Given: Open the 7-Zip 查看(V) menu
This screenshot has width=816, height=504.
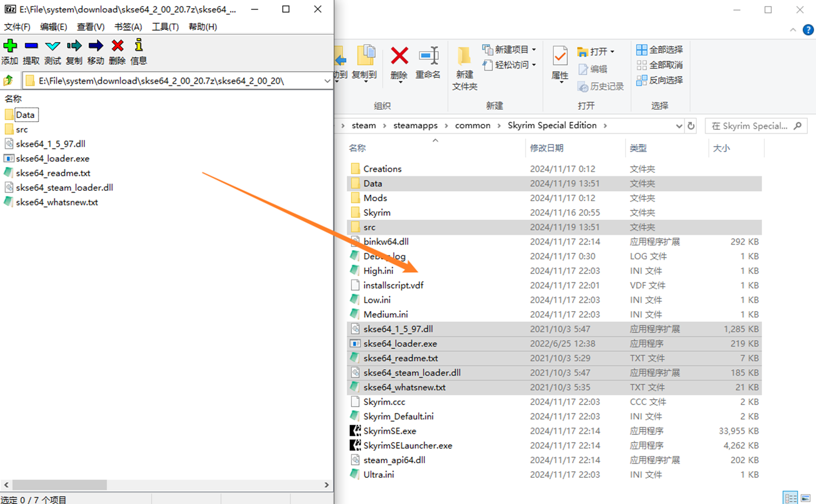Looking at the screenshot, I should (90, 27).
